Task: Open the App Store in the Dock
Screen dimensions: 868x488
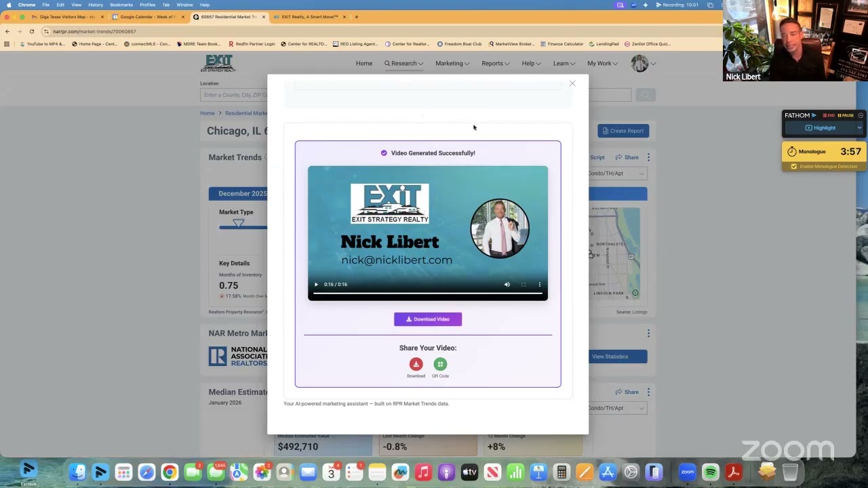Action: pyautogui.click(x=608, y=472)
